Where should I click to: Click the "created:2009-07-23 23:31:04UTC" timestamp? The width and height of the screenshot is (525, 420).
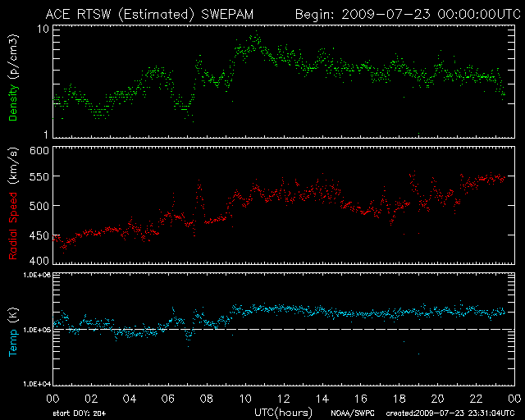tap(450, 413)
